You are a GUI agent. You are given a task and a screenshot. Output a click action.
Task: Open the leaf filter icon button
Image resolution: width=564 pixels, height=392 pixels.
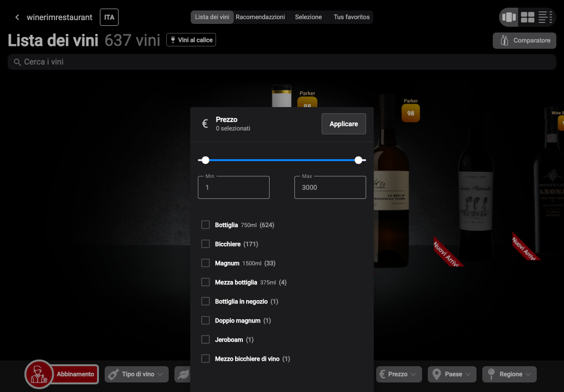click(183, 374)
